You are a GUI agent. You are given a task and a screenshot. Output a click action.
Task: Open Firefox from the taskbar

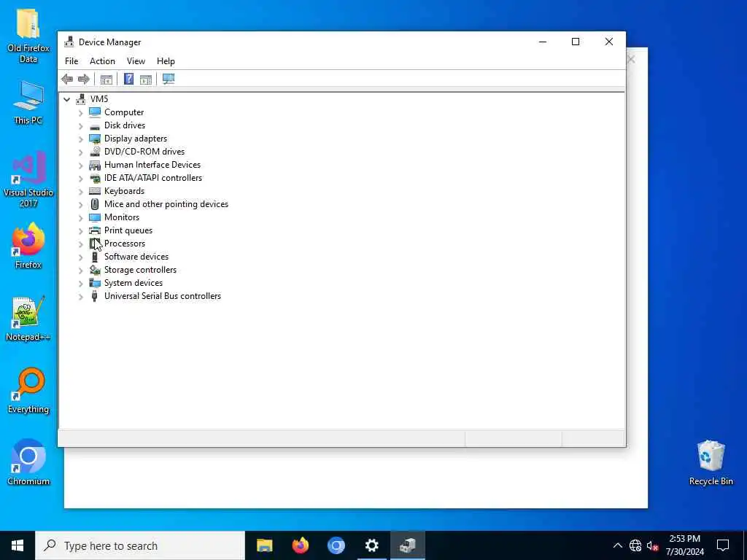300,545
